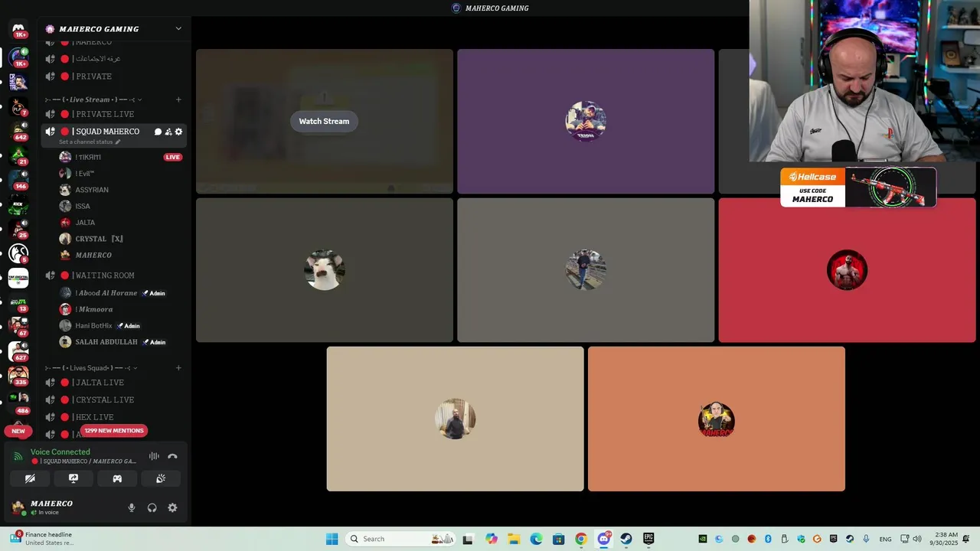Open server with 627 badge
This screenshot has height=551, width=980.
(x=18, y=351)
